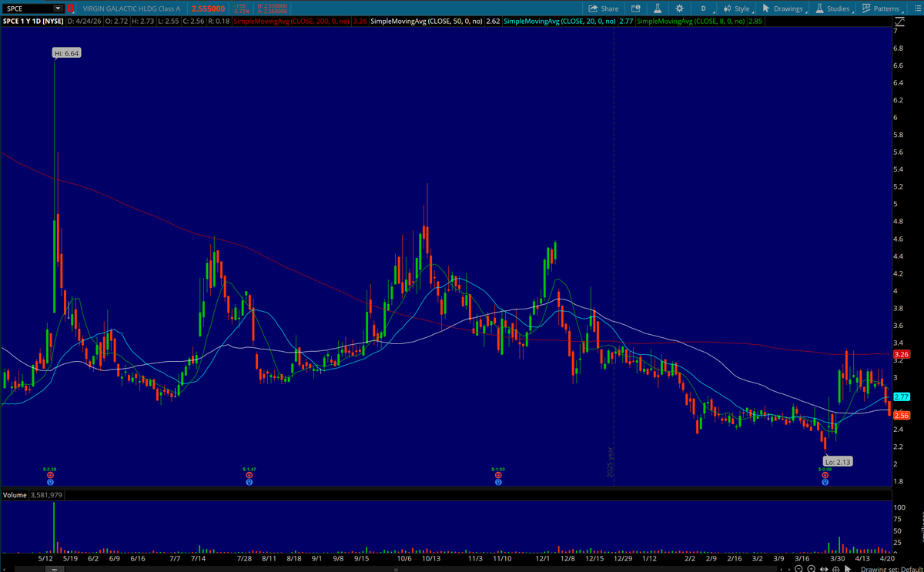Click earnings marker near 11/10
The height and width of the screenshot is (572, 924).
click(498, 475)
